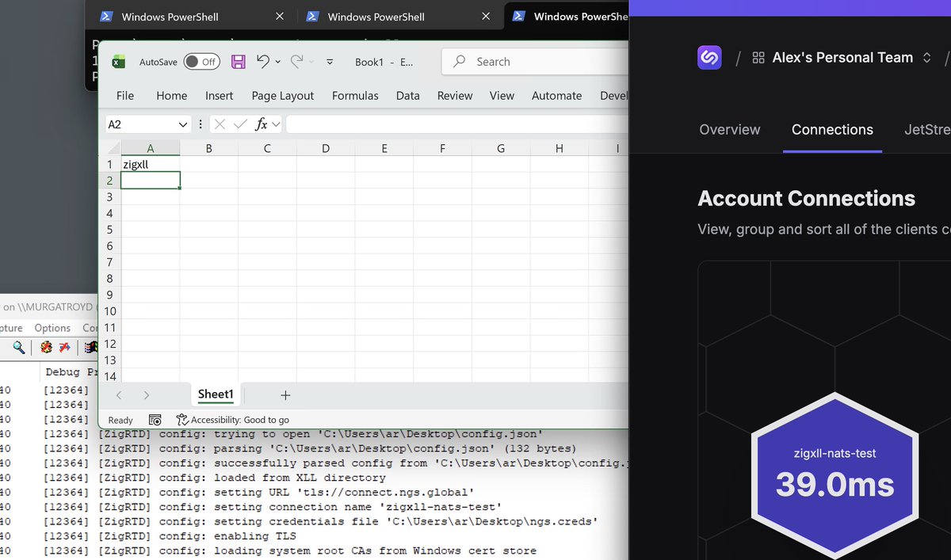The width and height of the screenshot is (951, 560).
Task: Open the Options menu in debug viewer
Action: click(52, 328)
